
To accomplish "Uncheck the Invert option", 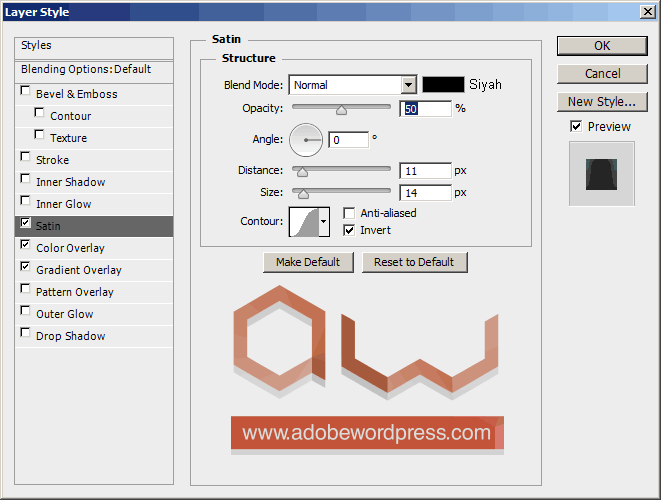I will pos(349,230).
